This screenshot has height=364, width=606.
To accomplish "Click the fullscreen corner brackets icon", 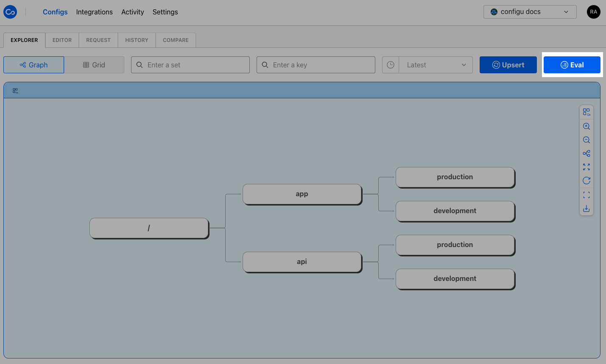I will pyautogui.click(x=586, y=195).
